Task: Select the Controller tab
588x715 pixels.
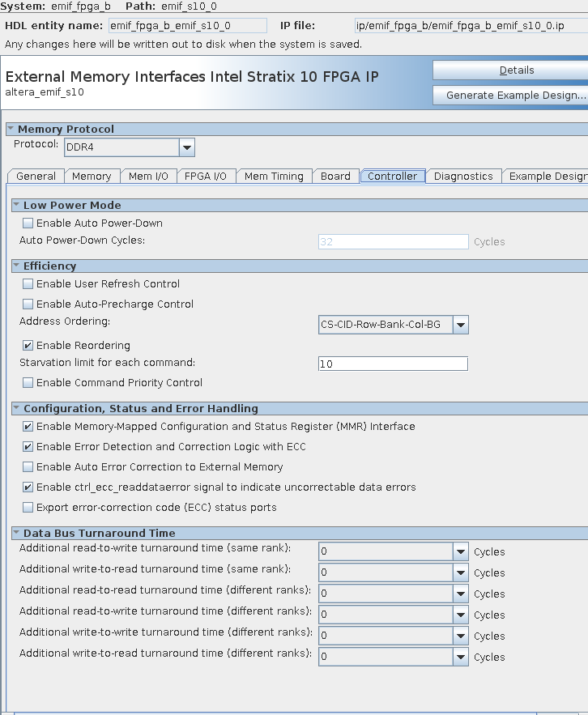Action: pos(392,177)
